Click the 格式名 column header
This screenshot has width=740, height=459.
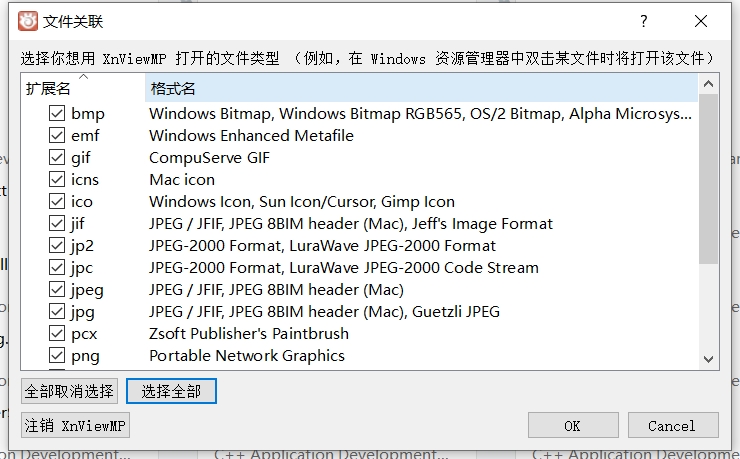coord(420,89)
